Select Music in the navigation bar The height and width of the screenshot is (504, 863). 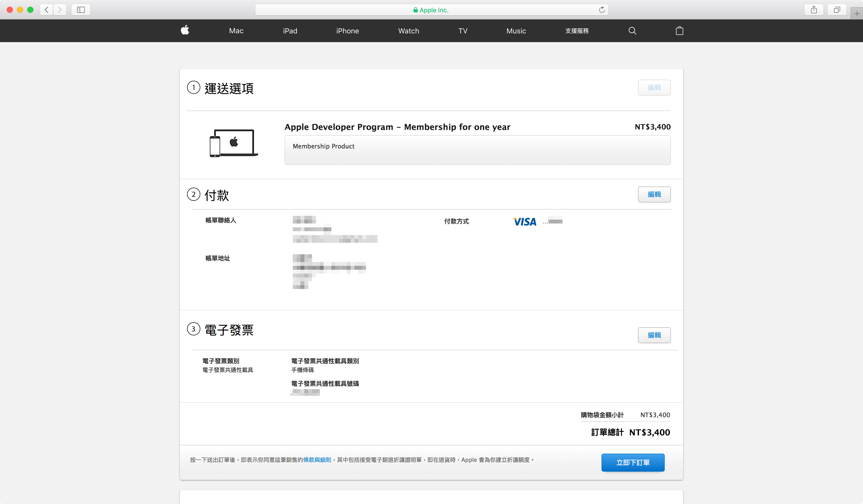(x=516, y=31)
